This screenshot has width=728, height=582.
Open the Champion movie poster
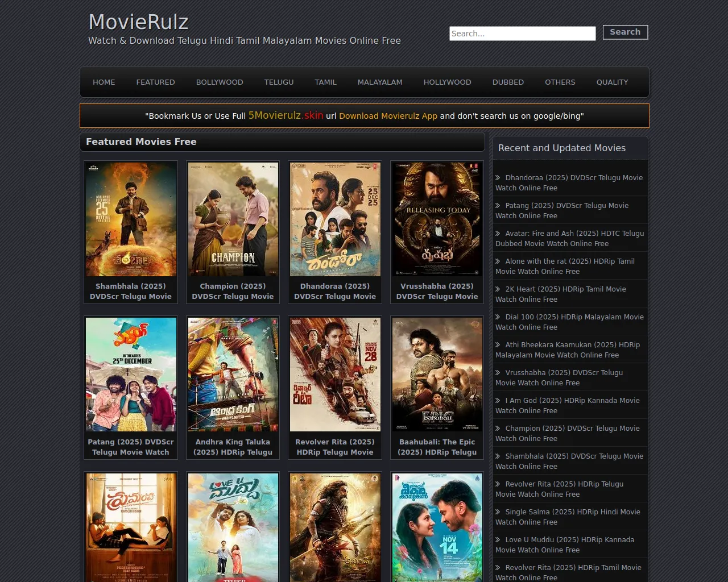pyautogui.click(x=233, y=219)
